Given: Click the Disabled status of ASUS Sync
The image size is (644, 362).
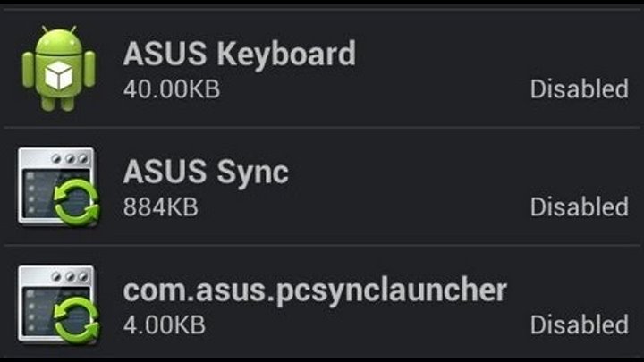Looking at the screenshot, I should [x=579, y=207].
